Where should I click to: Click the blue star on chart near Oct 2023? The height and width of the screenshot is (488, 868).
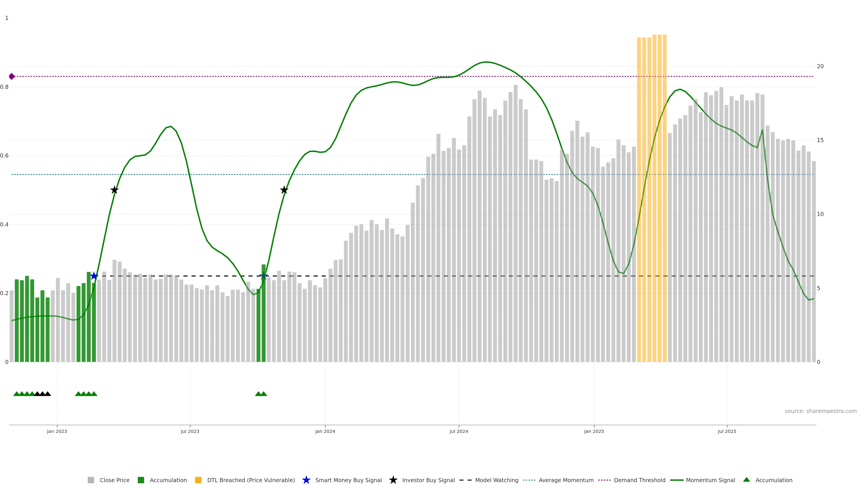click(x=264, y=276)
